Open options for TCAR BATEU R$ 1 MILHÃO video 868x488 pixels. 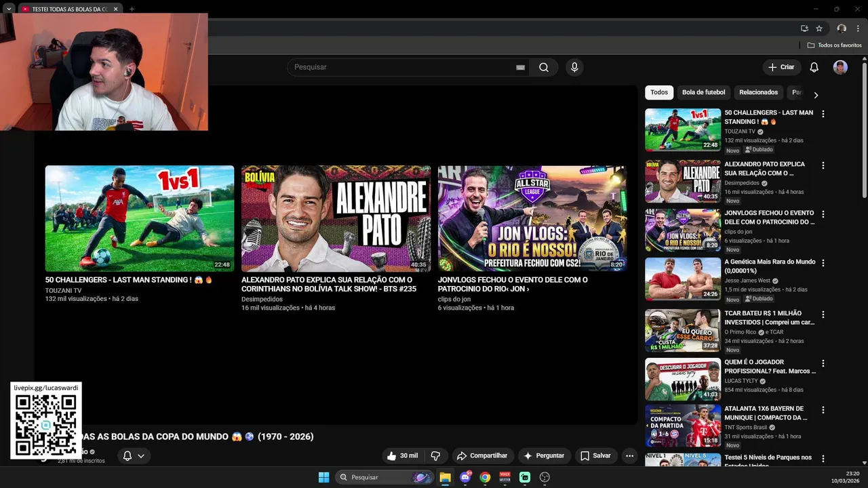823,314
